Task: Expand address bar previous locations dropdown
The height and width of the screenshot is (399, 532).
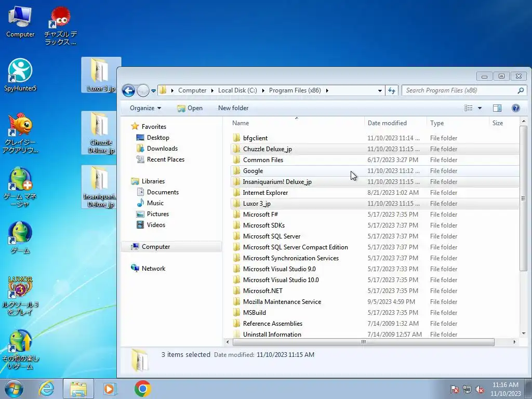Action: pyautogui.click(x=380, y=90)
